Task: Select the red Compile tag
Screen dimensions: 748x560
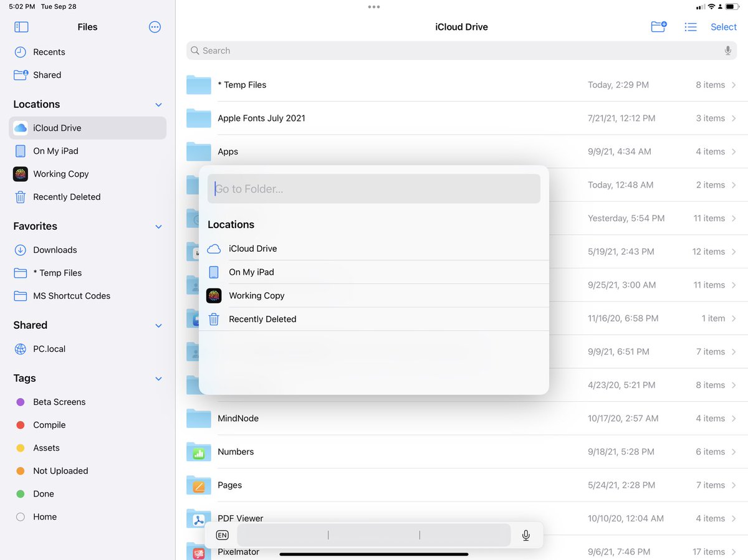Action: (87, 425)
